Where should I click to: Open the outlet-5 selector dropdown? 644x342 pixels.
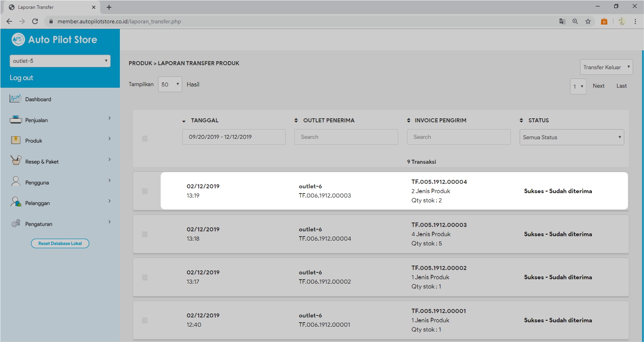60,61
